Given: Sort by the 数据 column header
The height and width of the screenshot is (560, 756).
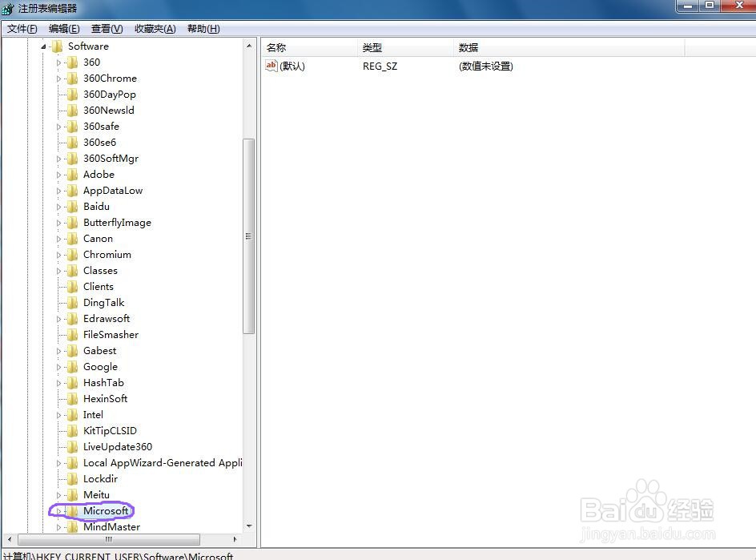Looking at the screenshot, I should pyautogui.click(x=569, y=48).
